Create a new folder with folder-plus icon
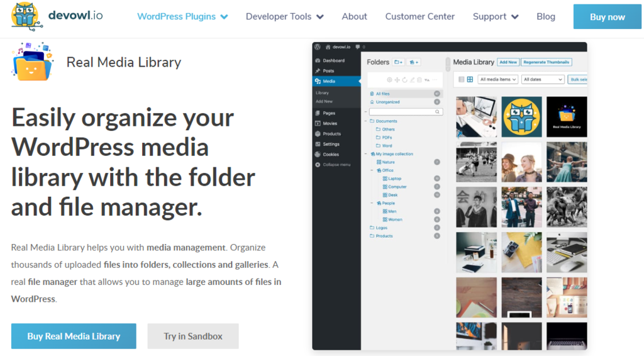 click(398, 62)
